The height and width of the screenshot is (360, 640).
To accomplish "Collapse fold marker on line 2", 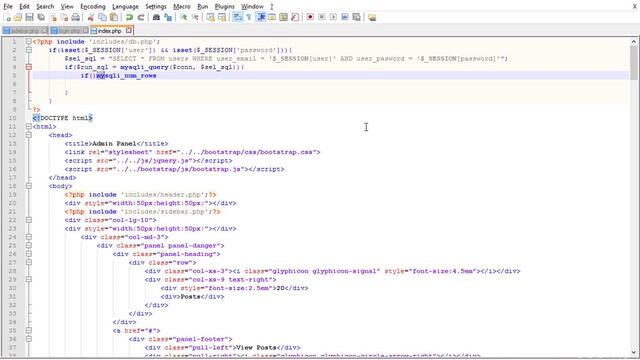I will (x=29, y=50).
